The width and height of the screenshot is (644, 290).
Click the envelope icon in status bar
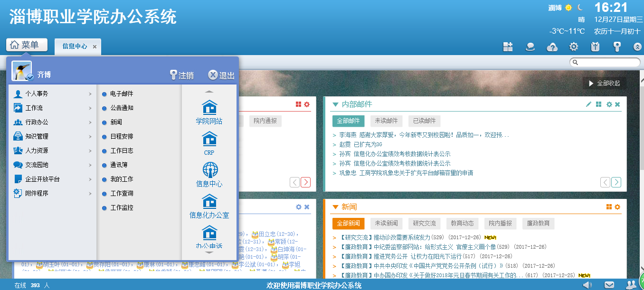pyautogui.click(x=609, y=285)
